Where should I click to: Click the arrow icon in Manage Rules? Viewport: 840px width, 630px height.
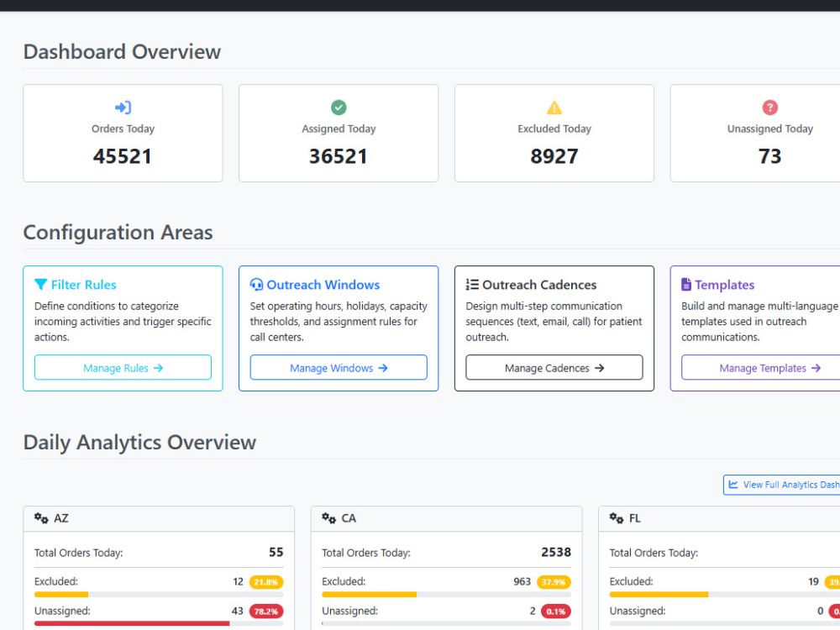pos(158,368)
